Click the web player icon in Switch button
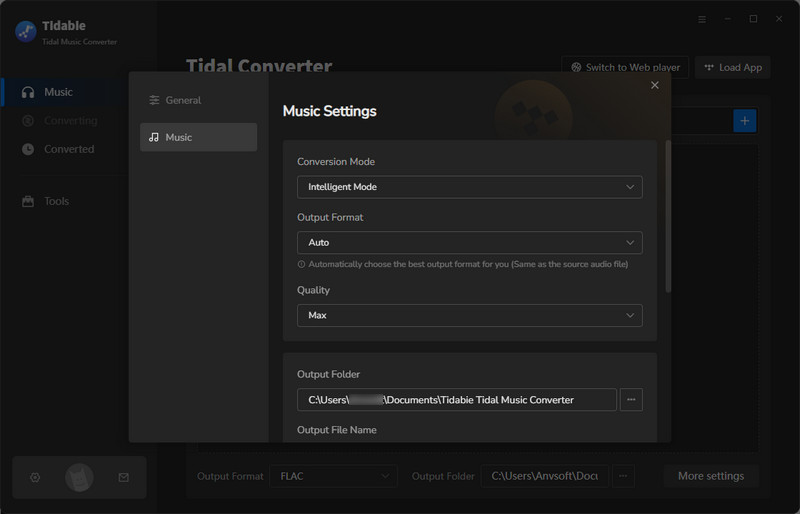The height and width of the screenshot is (514, 800). [x=576, y=67]
